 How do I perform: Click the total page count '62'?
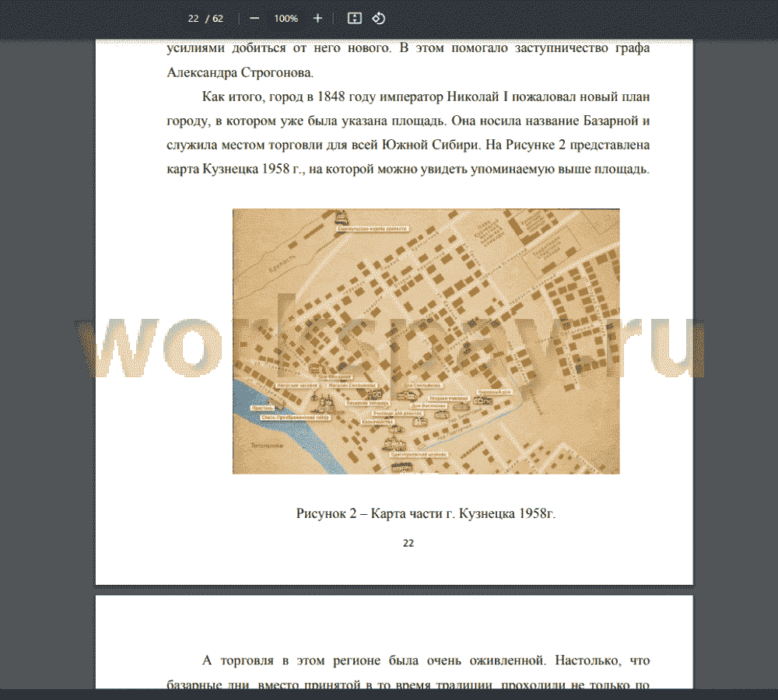point(218,19)
